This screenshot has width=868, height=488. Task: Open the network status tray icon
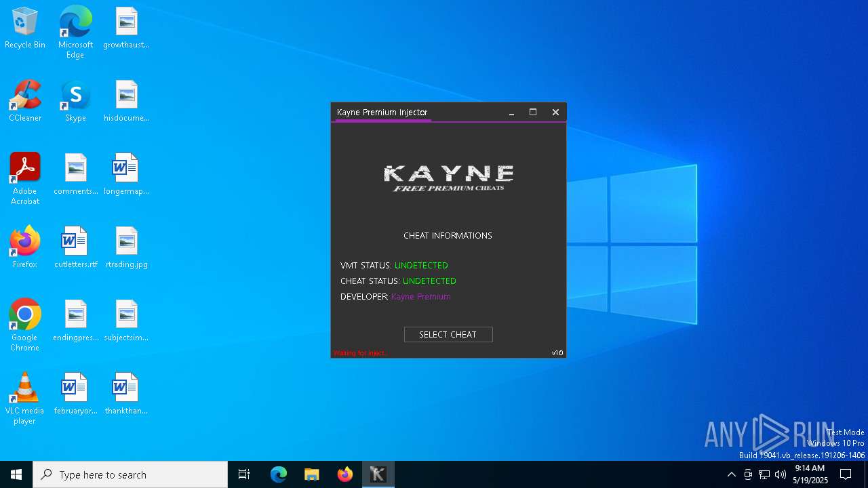(x=764, y=474)
